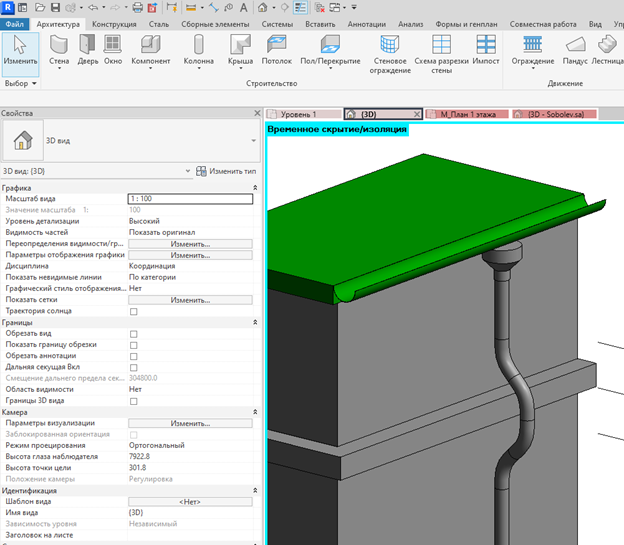Click Изменить button for Параметры визуализации
The height and width of the screenshot is (545, 624).
click(x=190, y=423)
